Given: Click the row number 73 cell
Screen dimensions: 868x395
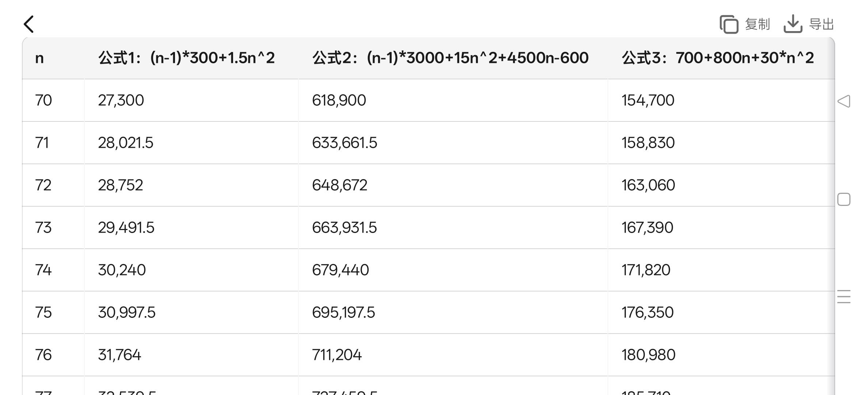Looking at the screenshot, I should [43, 227].
